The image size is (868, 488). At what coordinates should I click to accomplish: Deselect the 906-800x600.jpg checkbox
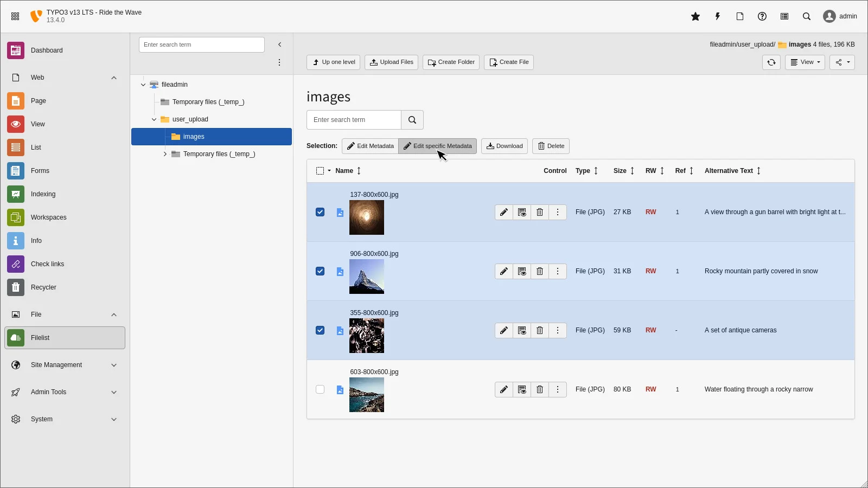click(320, 271)
